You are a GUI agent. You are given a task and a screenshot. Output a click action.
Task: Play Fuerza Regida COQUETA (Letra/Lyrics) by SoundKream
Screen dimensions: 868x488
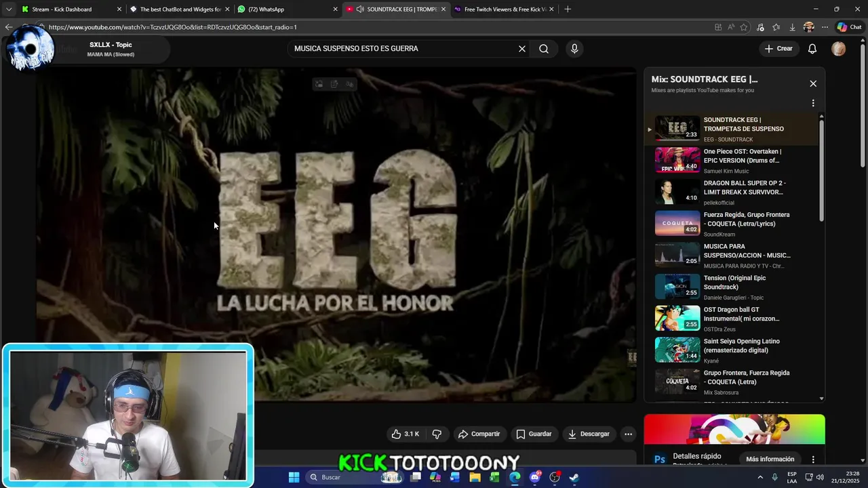click(x=732, y=224)
